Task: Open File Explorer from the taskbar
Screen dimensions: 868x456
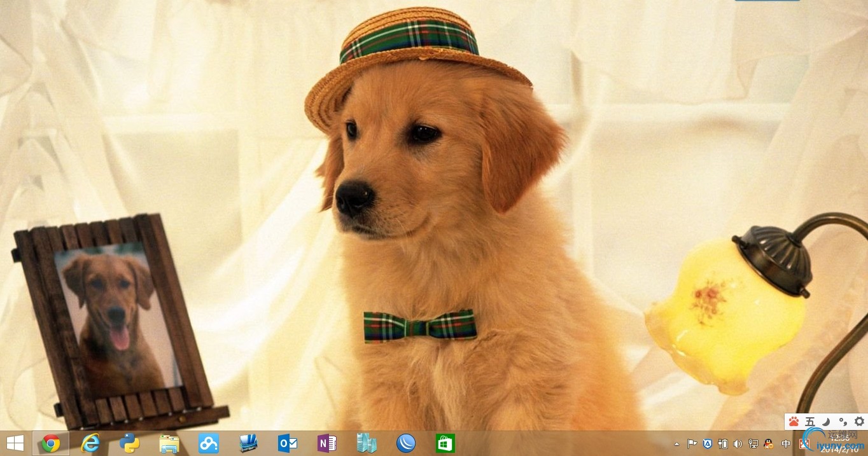Action: point(169,443)
